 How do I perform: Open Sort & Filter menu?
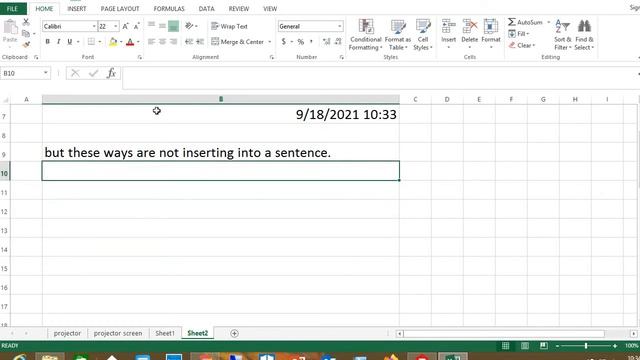coord(562,35)
